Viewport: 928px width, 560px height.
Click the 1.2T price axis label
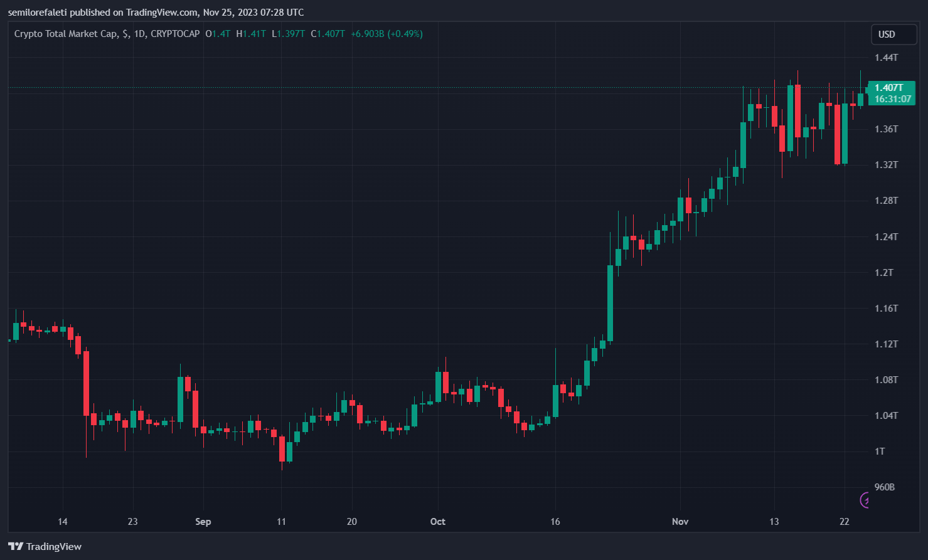tap(884, 273)
